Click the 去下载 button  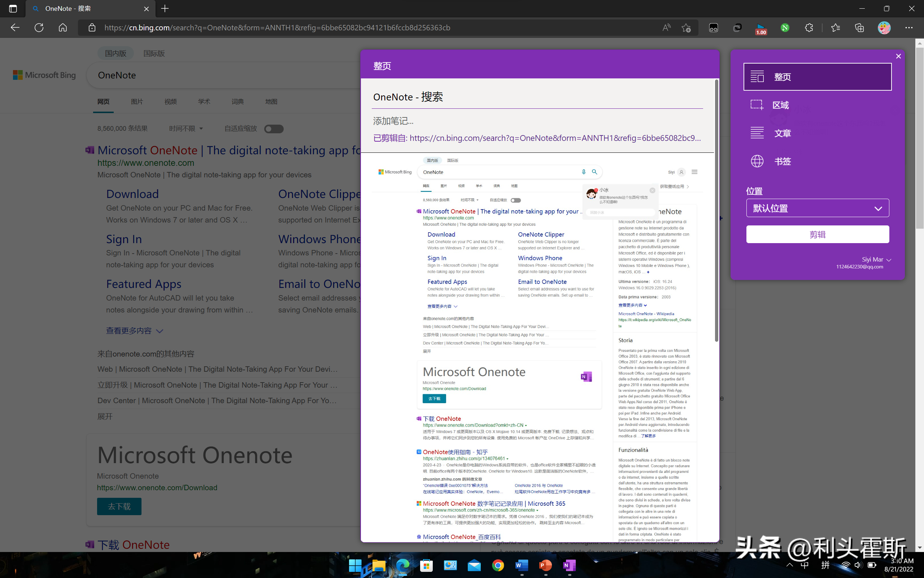coord(119,506)
